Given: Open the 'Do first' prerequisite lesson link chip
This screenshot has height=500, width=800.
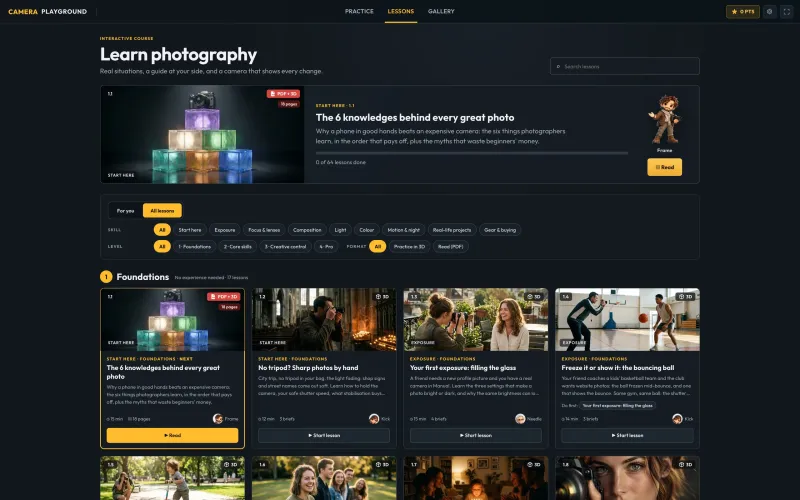Looking at the screenshot, I should (618, 406).
